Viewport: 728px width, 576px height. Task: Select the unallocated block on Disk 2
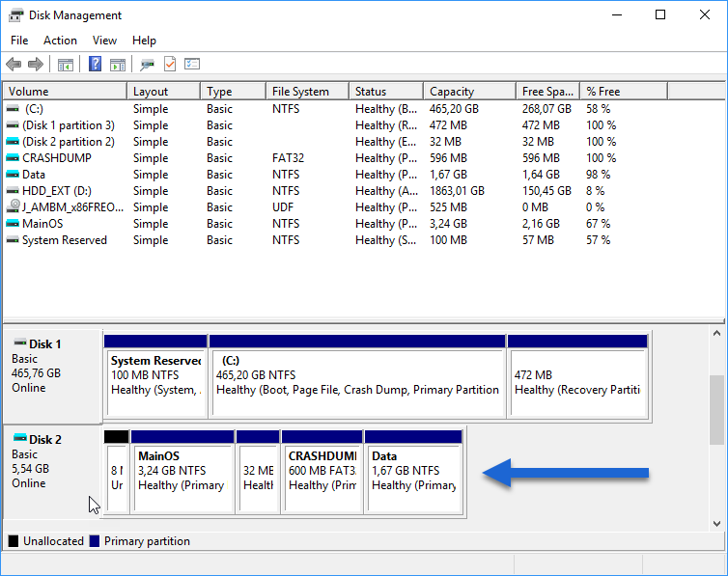click(117, 472)
